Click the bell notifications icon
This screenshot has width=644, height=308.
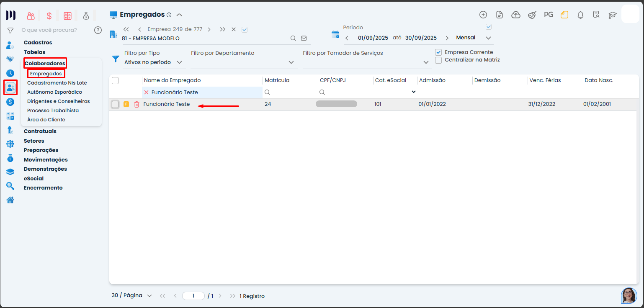click(x=580, y=15)
